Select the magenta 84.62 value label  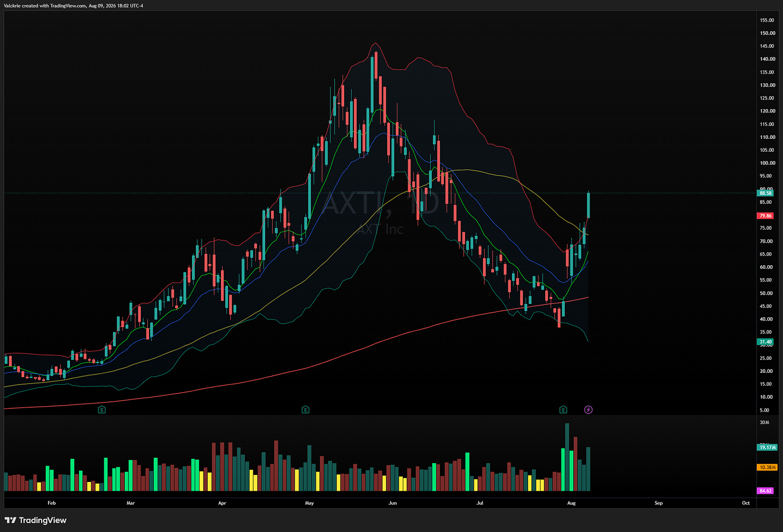point(765,491)
